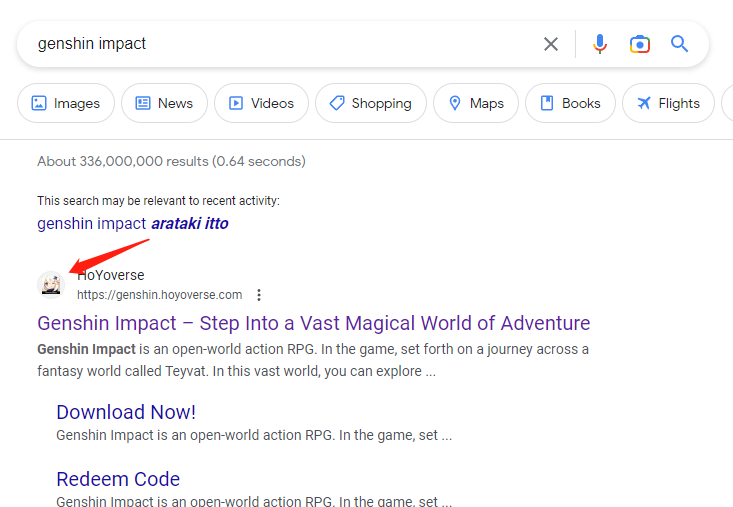The width and height of the screenshot is (733, 507).
Task: Clear the search box with X icon
Action: [x=551, y=44]
